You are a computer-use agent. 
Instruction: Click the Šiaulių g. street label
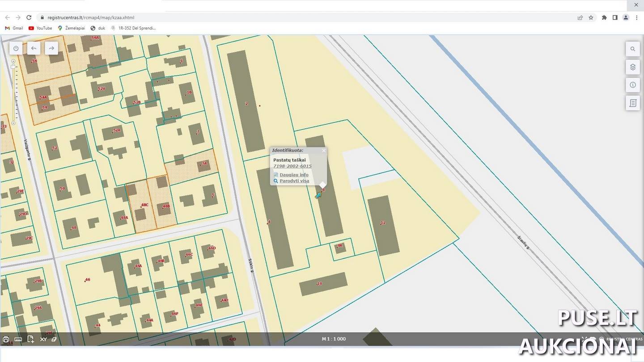(523, 242)
